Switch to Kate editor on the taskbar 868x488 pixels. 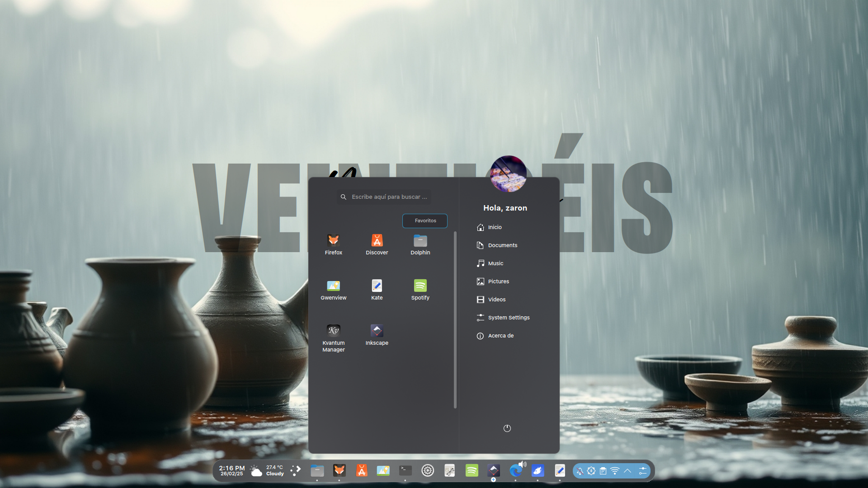pos(560,471)
